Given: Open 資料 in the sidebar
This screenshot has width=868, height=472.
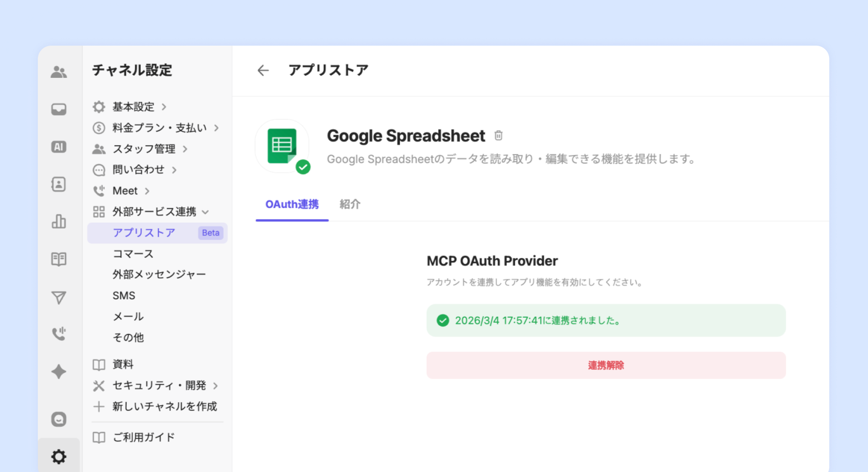Looking at the screenshot, I should point(123,365).
